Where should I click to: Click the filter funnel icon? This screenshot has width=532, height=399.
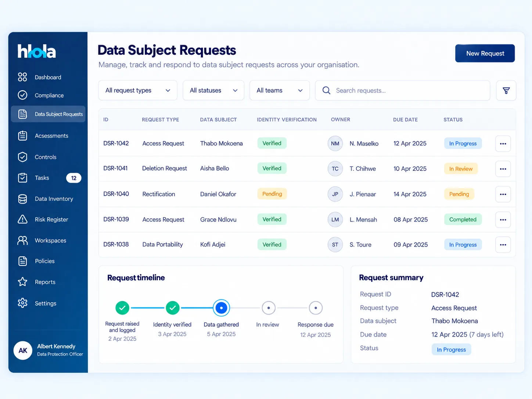[506, 90]
